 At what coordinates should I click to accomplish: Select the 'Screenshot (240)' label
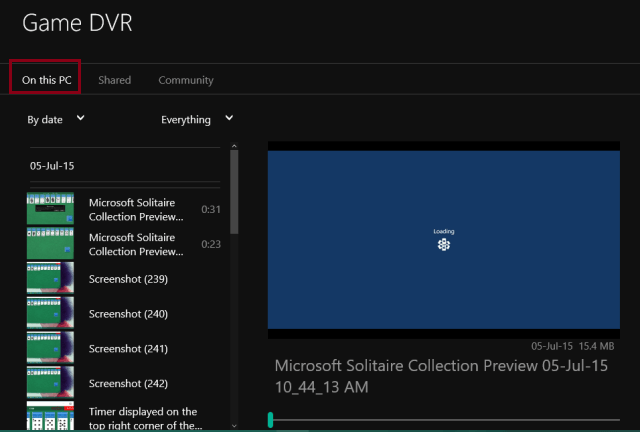click(128, 314)
